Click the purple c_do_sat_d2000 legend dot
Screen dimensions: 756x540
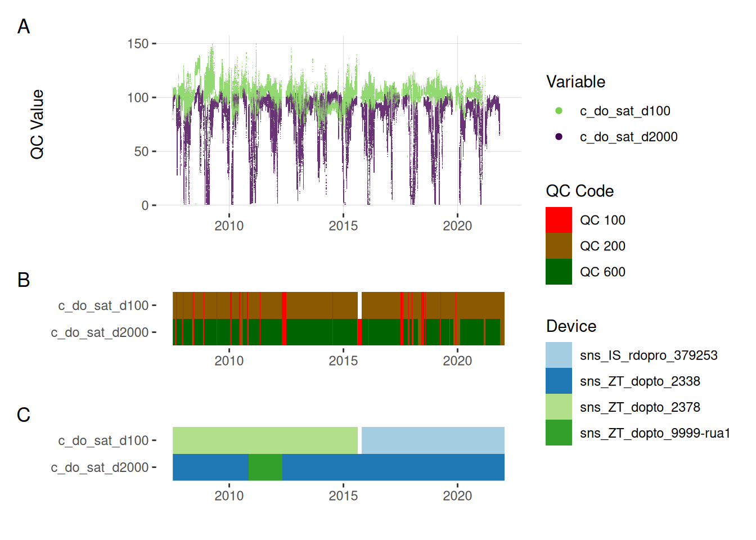pyautogui.click(x=559, y=137)
